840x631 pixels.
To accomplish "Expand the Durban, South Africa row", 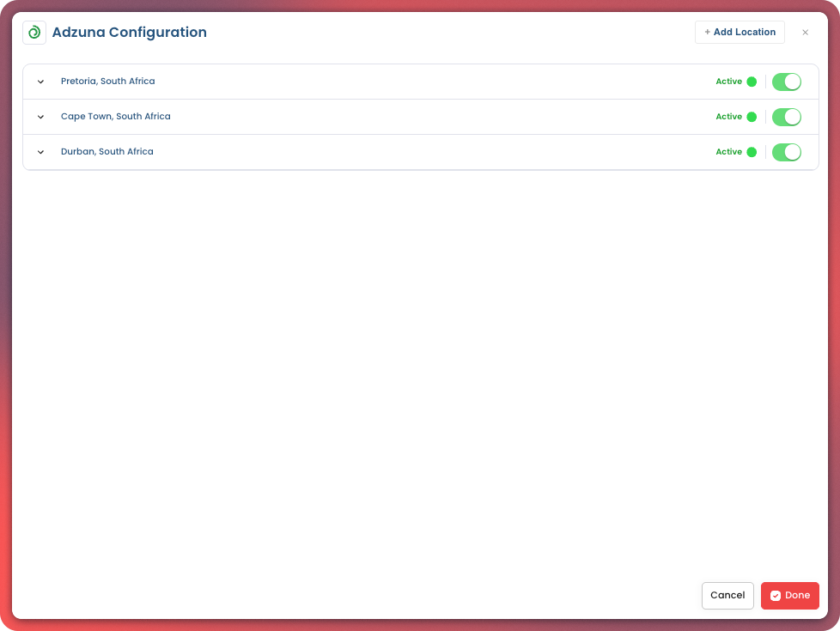I will pos(40,151).
